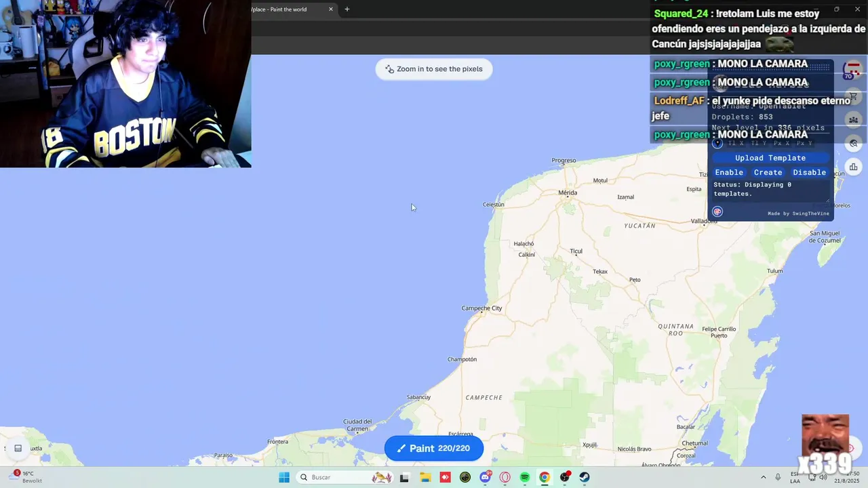Click the location pin icon in template panel
This screenshot has width=868, height=488.
(x=717, y=143)
